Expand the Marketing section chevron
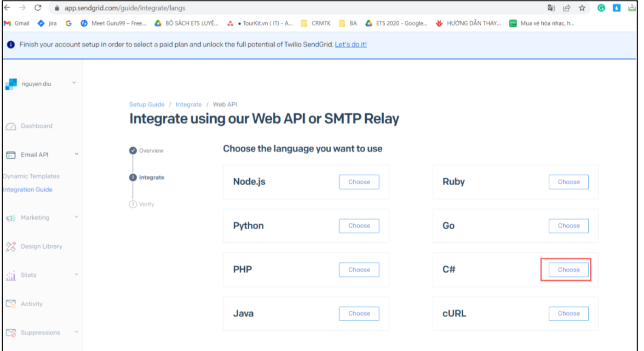Viewport: 644px width, 351px height. pos(76,216)
